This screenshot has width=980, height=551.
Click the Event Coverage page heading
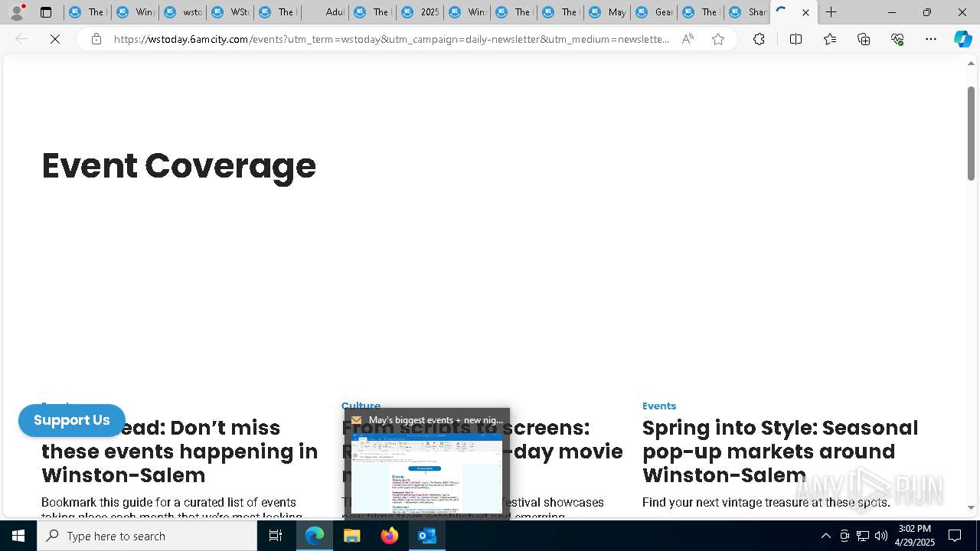(178, 165)
